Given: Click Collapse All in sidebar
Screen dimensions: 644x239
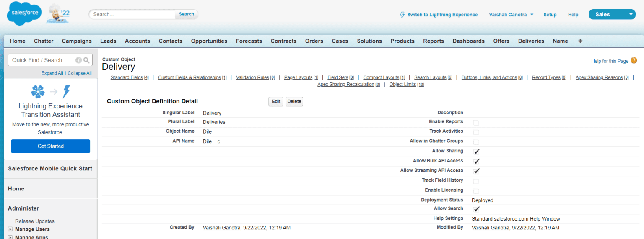Looking at the screenshot, I should 80,73.
